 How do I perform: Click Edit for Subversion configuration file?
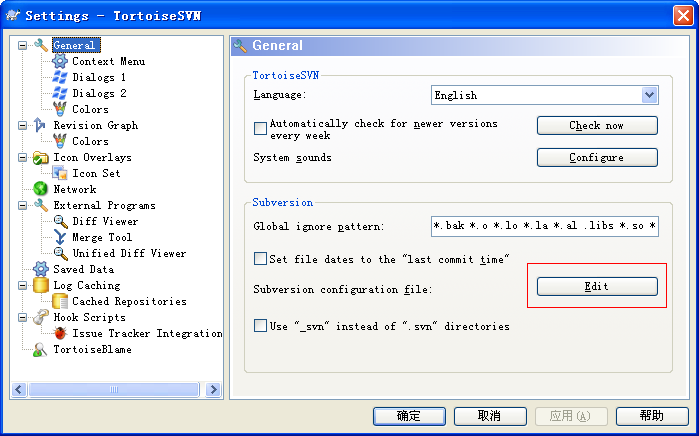(597, 286)
